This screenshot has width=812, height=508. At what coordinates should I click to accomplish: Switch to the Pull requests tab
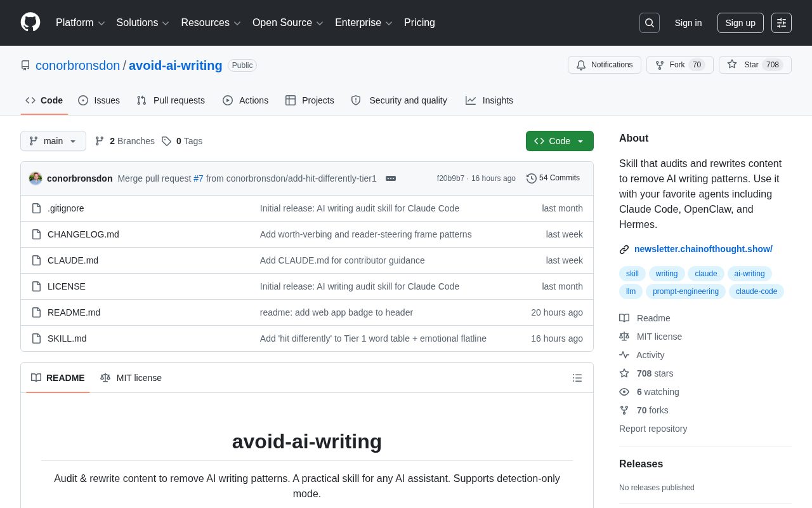(178, 100)
